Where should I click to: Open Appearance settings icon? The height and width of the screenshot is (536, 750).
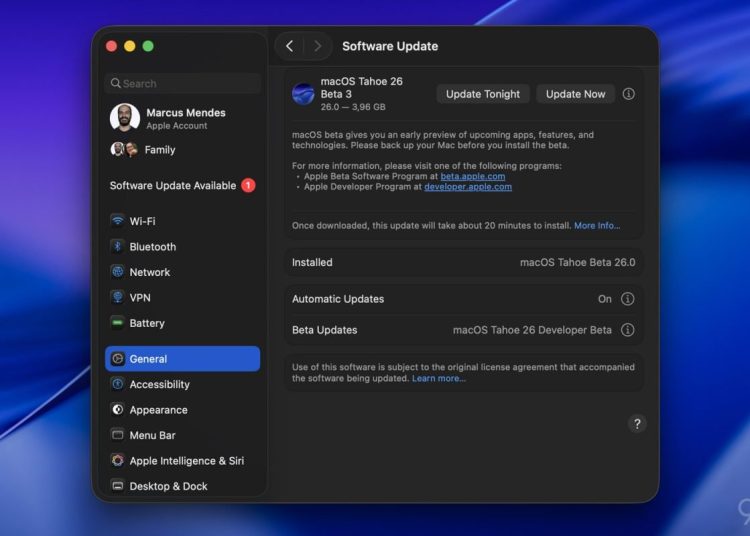[118, 410]
